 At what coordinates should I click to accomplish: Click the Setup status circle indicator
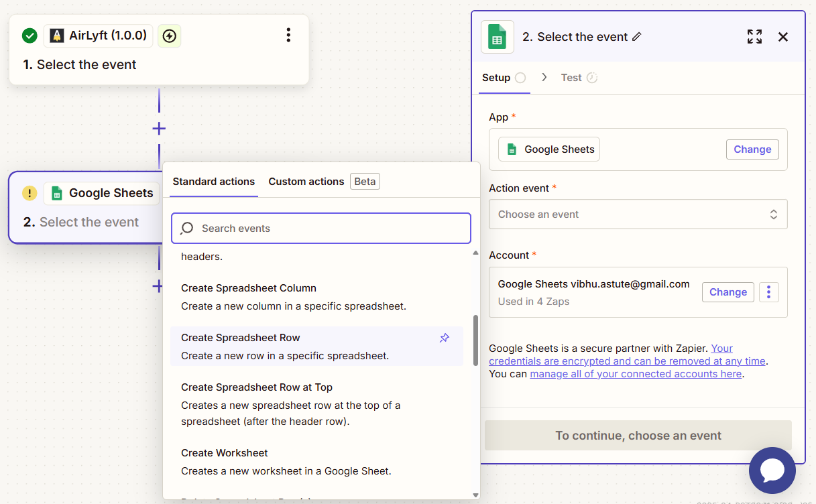[x=520, y=78]
